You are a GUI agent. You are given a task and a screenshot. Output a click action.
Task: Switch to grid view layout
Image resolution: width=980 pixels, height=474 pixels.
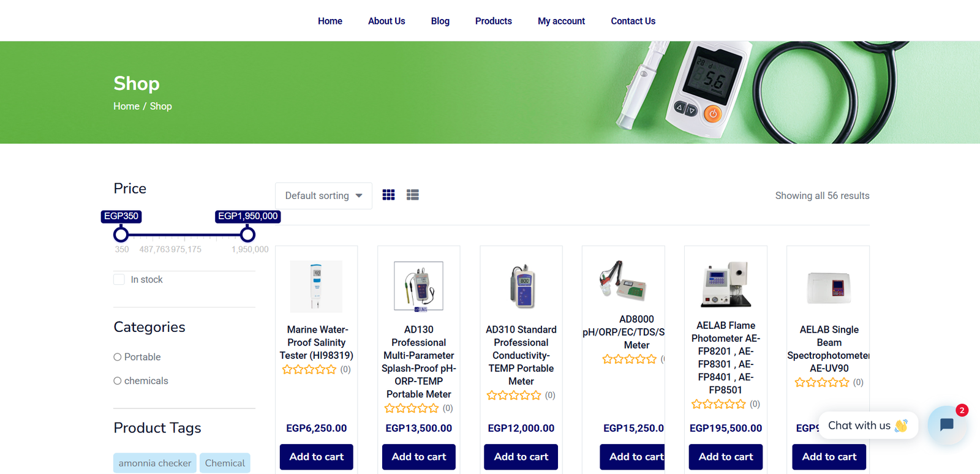pos(388,195)
